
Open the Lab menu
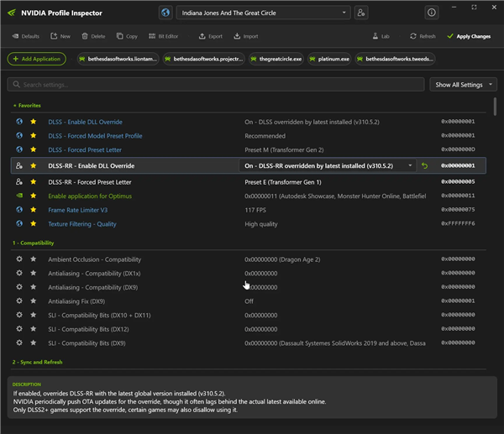tap(381, 36)
